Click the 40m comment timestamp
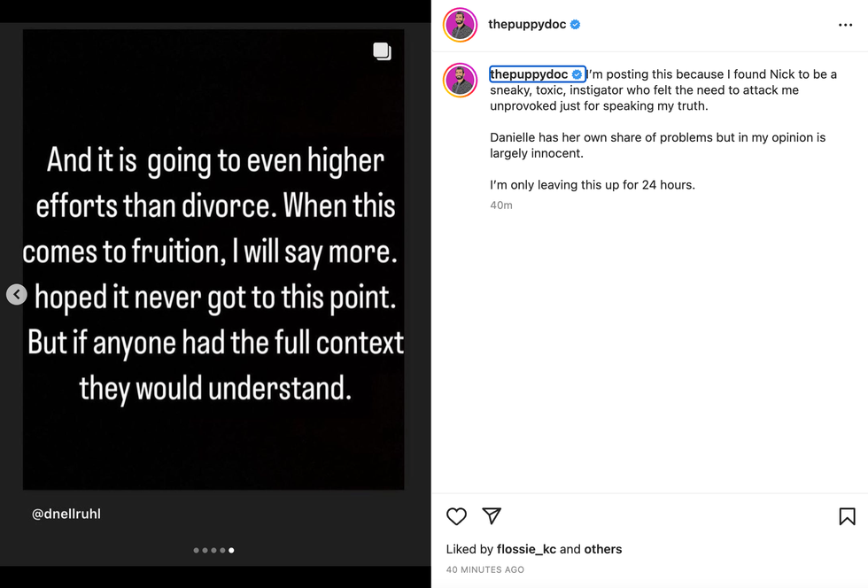Screen dimensions: 868x588 [x=501, y=205]
